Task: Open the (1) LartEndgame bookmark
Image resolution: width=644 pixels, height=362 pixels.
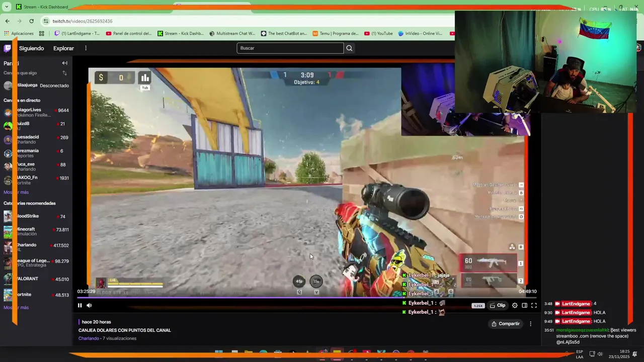Action: 76,34
